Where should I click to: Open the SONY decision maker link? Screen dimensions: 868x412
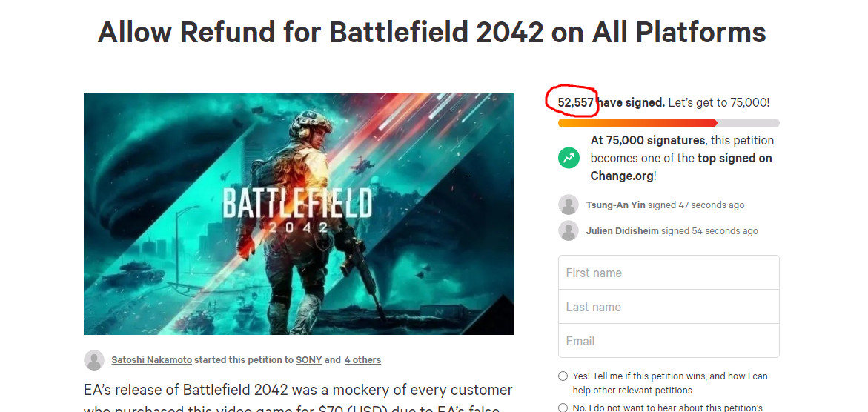click(x=308, y=360)
